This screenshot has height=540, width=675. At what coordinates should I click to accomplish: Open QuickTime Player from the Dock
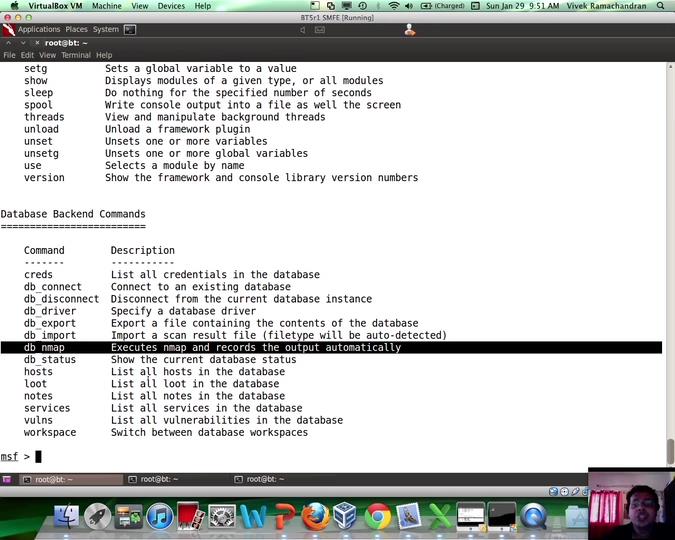[x=533, y=516]
